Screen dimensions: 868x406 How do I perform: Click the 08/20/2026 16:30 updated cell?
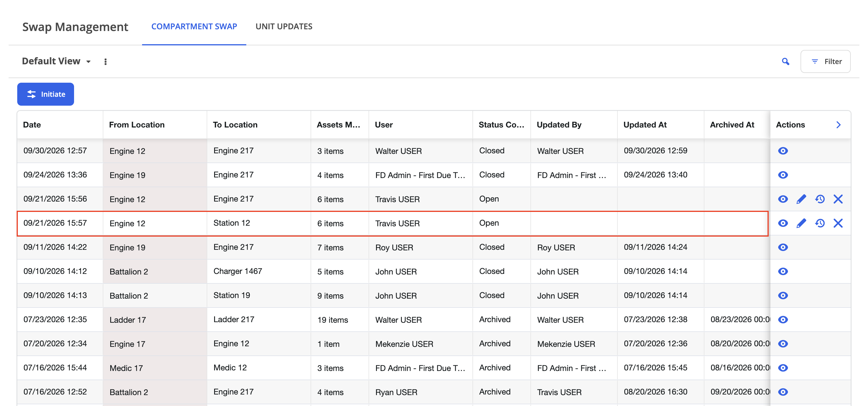660,392
